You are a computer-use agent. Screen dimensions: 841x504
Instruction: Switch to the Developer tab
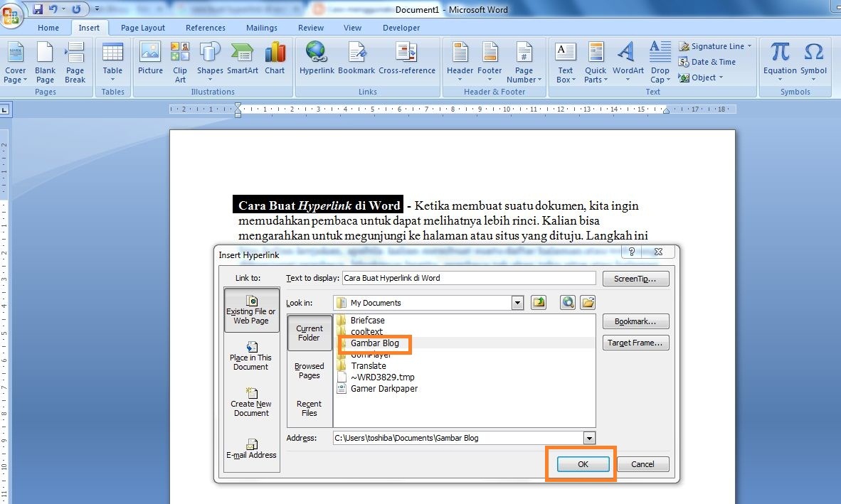[x=401, y=28]
